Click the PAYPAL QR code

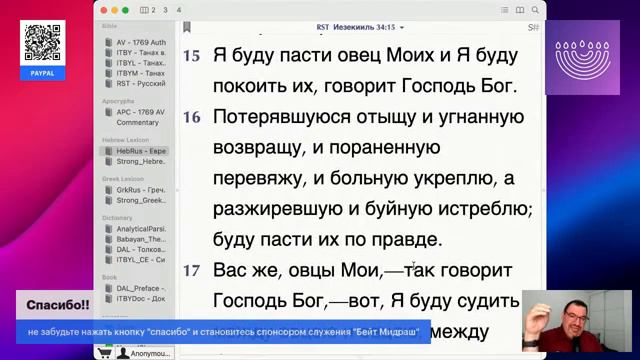[42, 43]
